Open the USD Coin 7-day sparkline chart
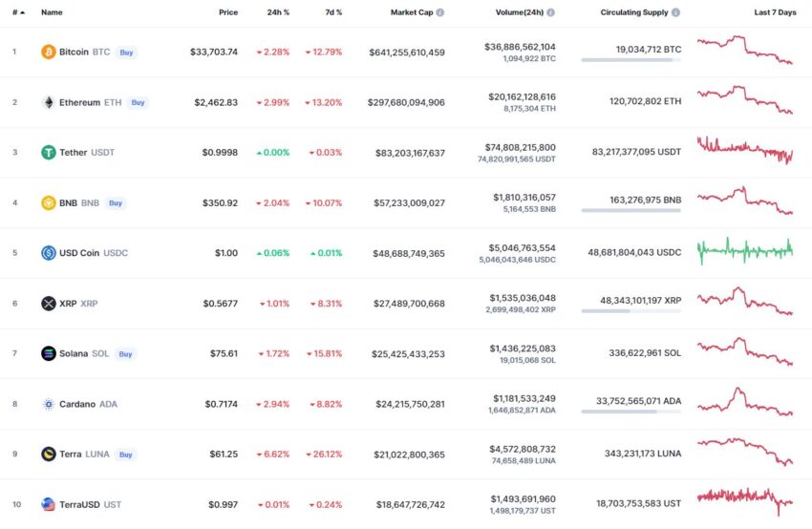The height and width of the screenshot is (529, 812). point(745,251)
